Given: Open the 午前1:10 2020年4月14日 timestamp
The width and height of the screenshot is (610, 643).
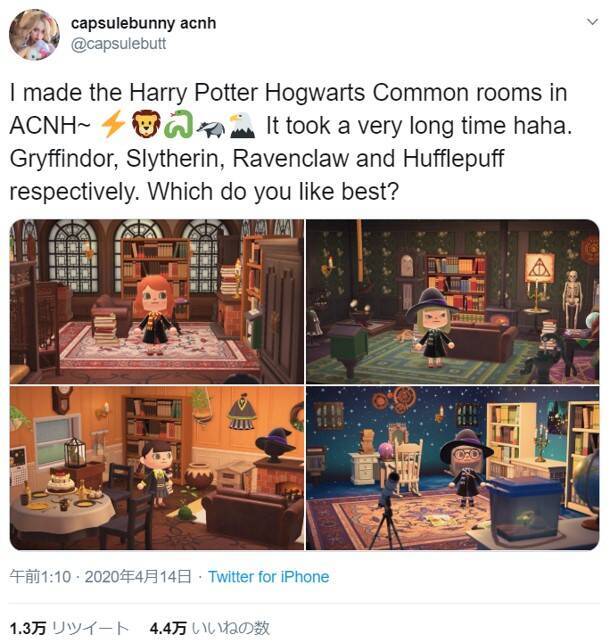Looking at the screenshot, I should [x=100, y=577].
